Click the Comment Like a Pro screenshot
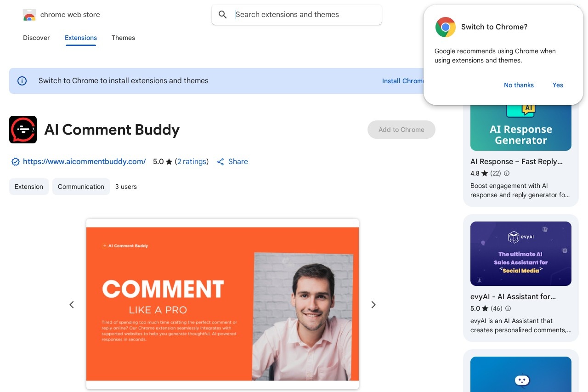 click(222, 304)
